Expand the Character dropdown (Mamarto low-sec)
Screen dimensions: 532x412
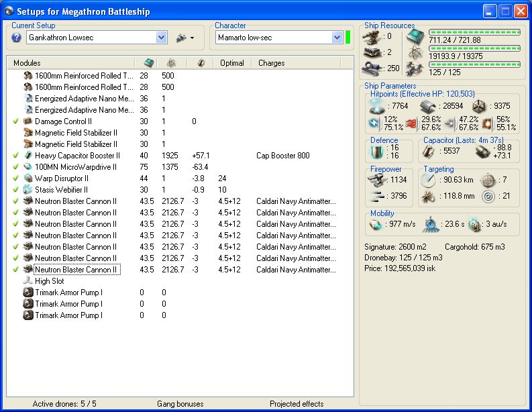[337, 38]
